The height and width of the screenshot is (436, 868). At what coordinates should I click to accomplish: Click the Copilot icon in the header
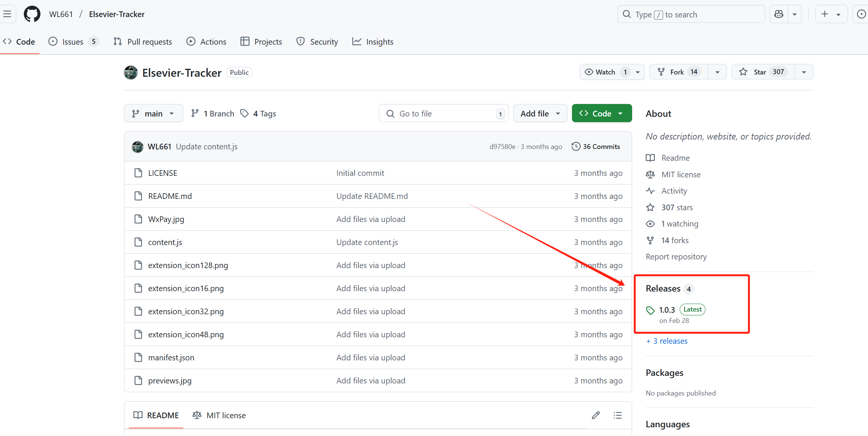[779, 14]
